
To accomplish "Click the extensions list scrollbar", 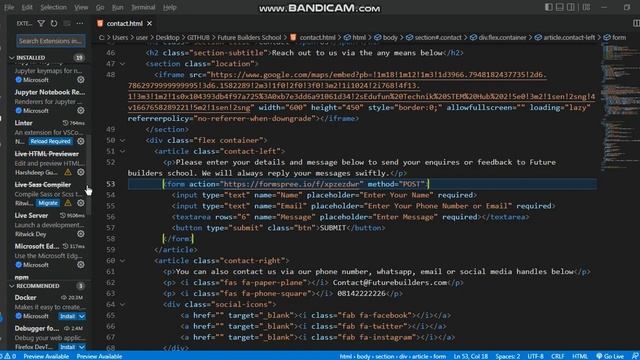I will 89,176.
